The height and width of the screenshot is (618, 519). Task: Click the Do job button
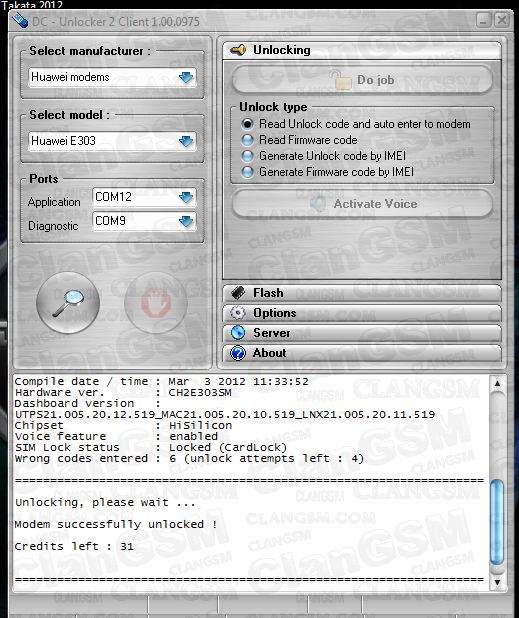point(362,80)
